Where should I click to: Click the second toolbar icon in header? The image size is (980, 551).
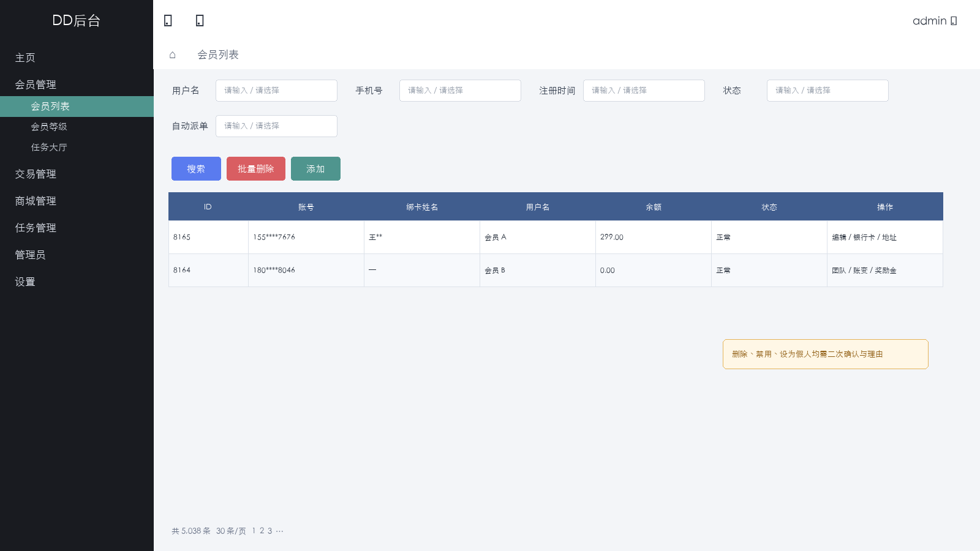tap(200, 21)
